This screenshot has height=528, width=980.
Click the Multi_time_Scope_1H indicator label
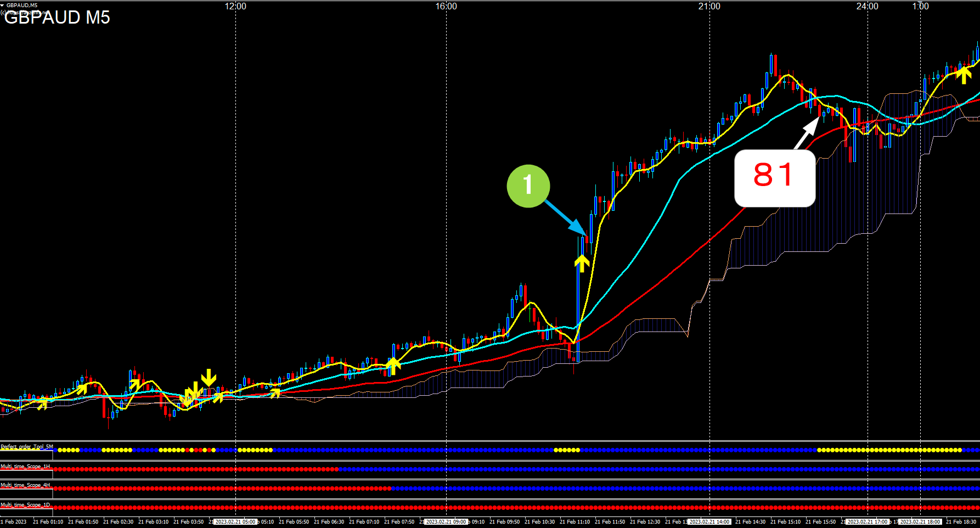point(25,466)
